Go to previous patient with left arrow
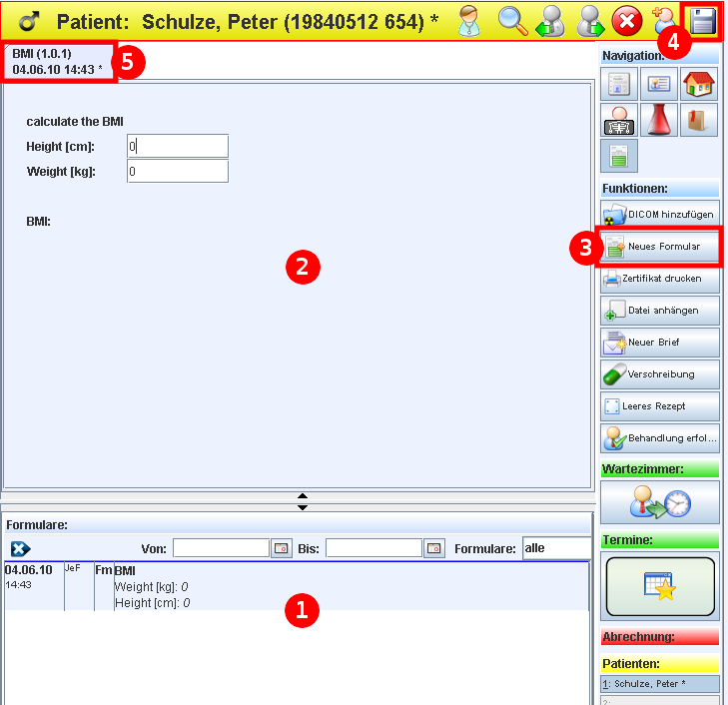The width and height of the screenshot is (728, 705). click(551, 21)
